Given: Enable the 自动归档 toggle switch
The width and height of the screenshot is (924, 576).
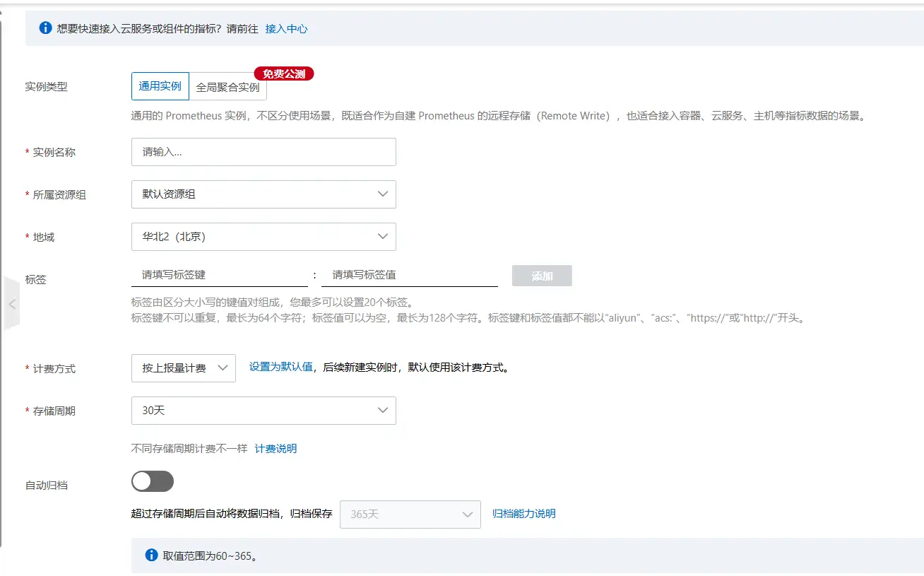Looking at the screenshot, I should (153, 481).
